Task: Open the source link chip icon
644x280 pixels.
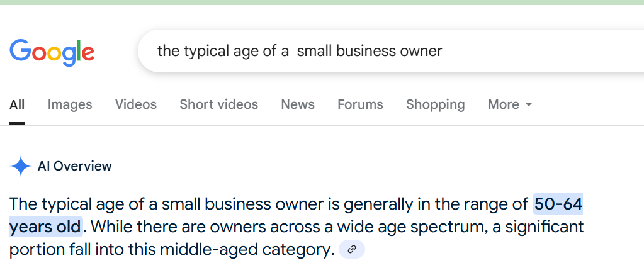Action: pos(352,250)
